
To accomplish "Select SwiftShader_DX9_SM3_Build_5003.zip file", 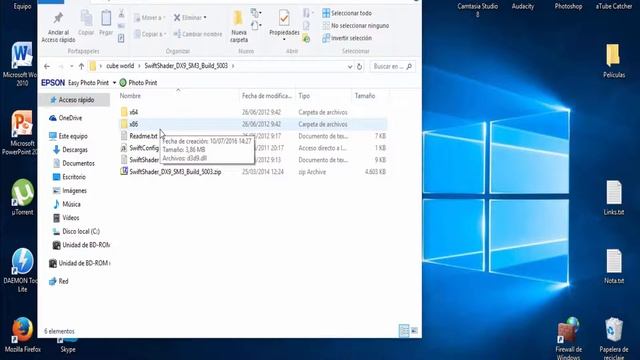I will [x=171, y=172].
